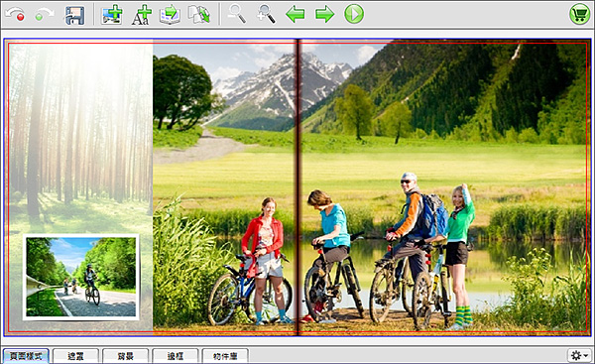The image size is (595, 364).
Task: Zoom in with the plus magnifier
Action: point(266,15)
